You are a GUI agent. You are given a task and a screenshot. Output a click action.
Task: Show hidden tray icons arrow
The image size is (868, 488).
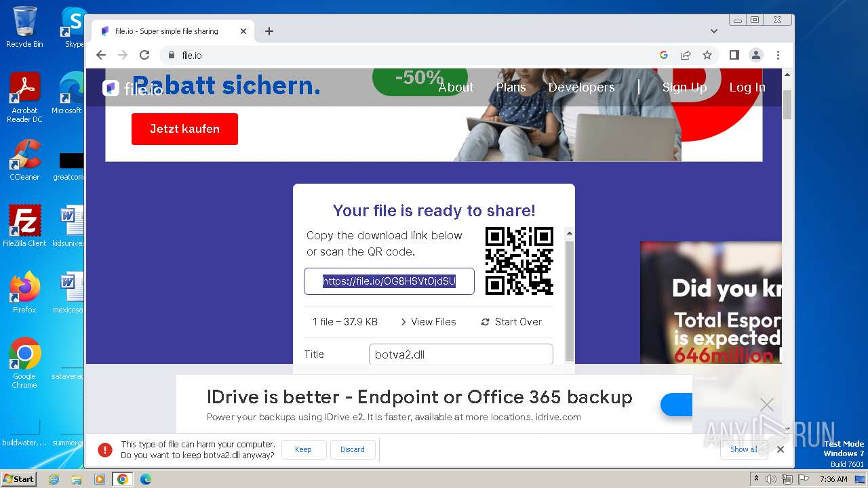[x=757, y=479]
